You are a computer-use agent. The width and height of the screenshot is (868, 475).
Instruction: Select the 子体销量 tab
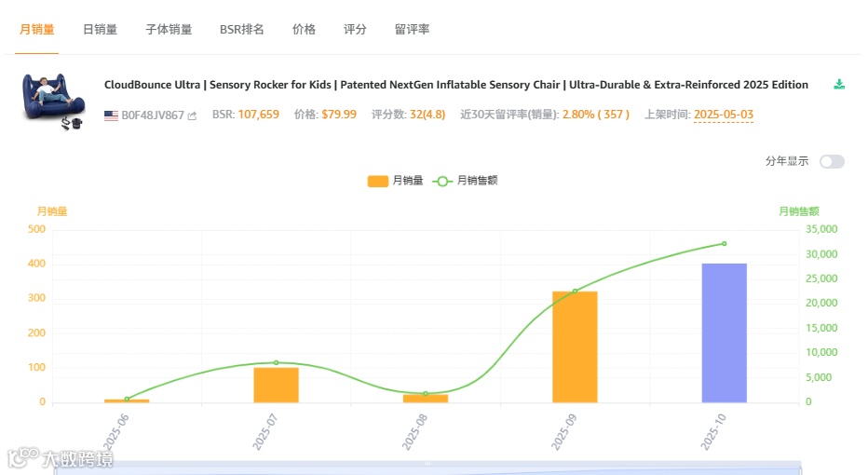point(169,30)
